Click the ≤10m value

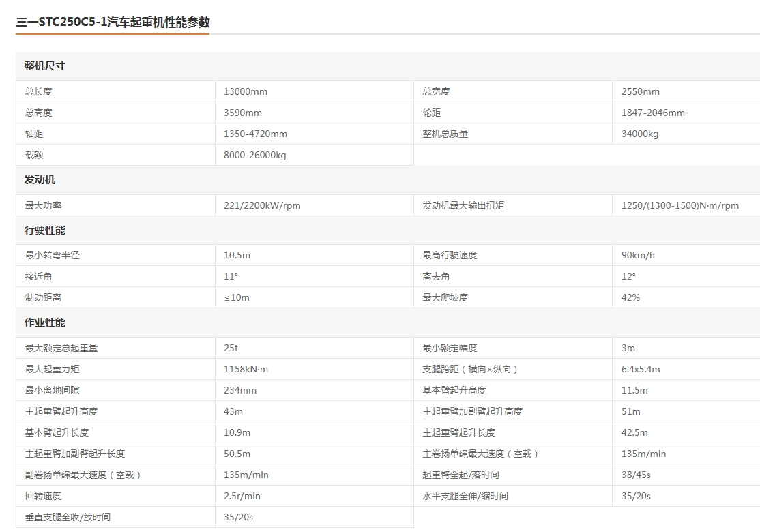[x=237, y=297]
